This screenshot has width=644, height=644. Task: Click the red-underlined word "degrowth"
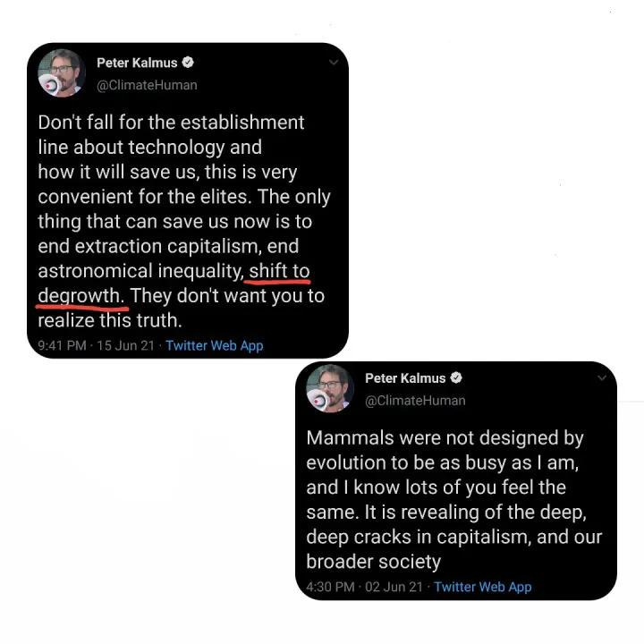(80, 295)
